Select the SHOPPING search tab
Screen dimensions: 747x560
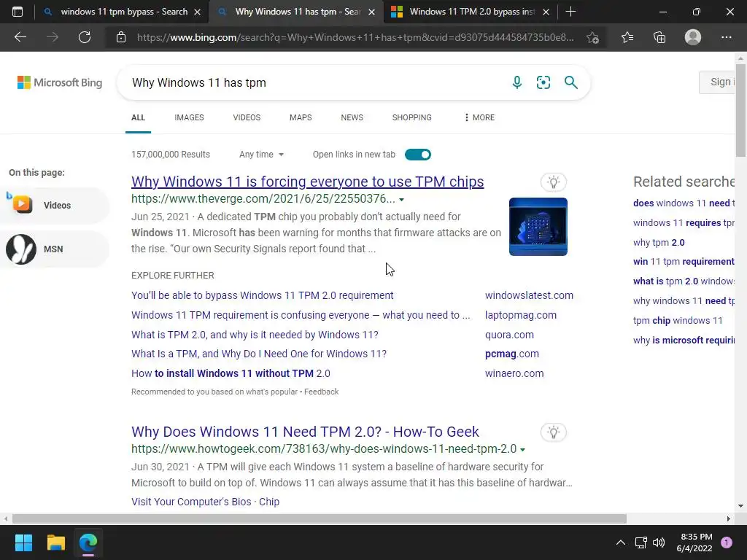[412, 117]
